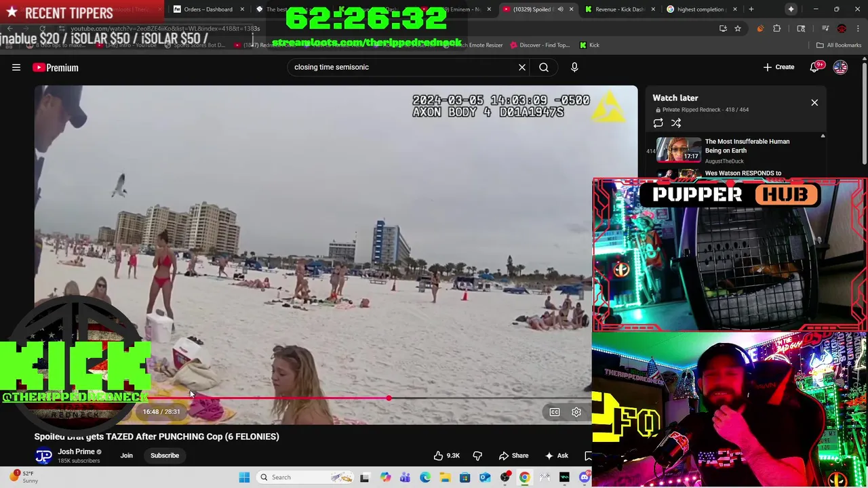868x488 pixels.
Task: Open Chrome extensions puzzle icon
Action: point(777,28)
